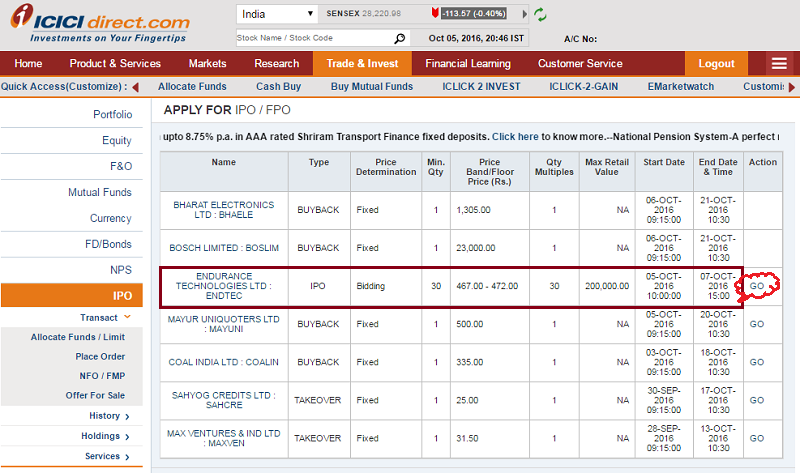The image size is (800, 473).
Task: Click the price band 467.00 - 472.00
Action: click(487, 286)
